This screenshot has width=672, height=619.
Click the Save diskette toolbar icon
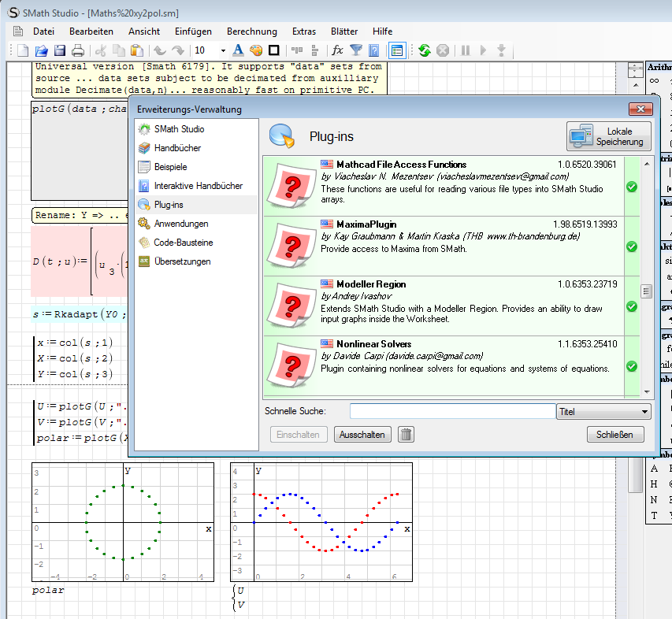point(60,50)
